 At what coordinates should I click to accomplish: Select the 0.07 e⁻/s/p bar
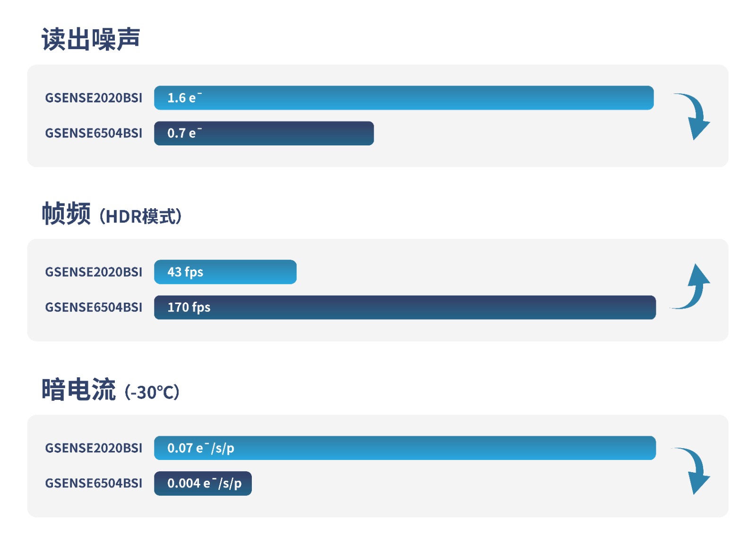405,448
